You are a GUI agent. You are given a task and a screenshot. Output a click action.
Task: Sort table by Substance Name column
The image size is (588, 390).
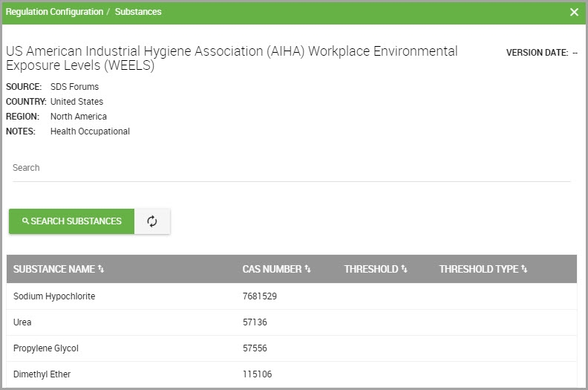[x=59, y=269]
